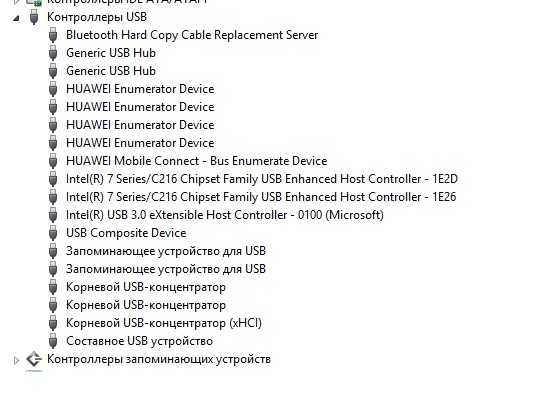Screen dimensions: 557x397
Task: Select the first Запоминающее устройство для USB
Action: 166,251
